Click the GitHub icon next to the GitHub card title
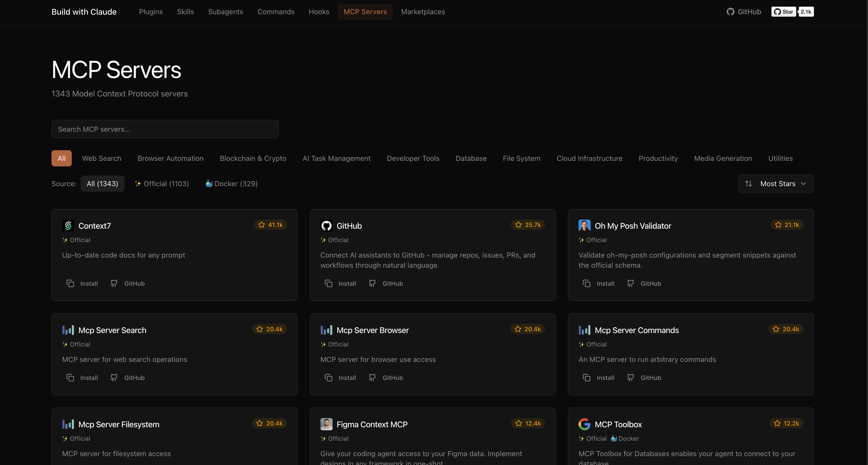This screenshot has height=465, width=868. [x=326, y=226]
